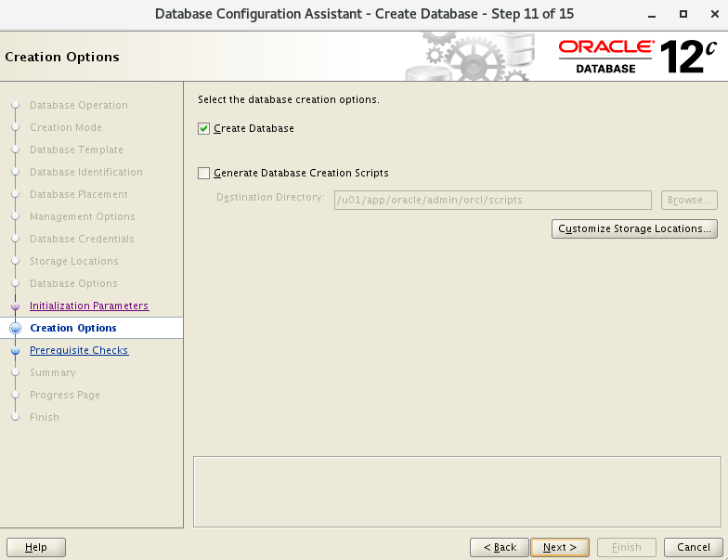Enable Generate Database Creation Scripts checkbox
Image resolution: width=728 pixels, height=560 pixels.
(204, 173)
